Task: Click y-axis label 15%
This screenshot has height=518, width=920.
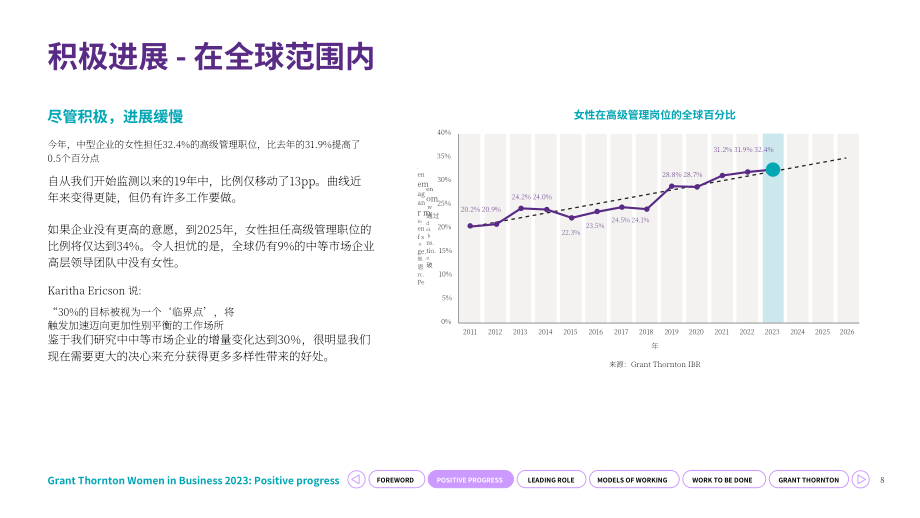Action: 445,250
